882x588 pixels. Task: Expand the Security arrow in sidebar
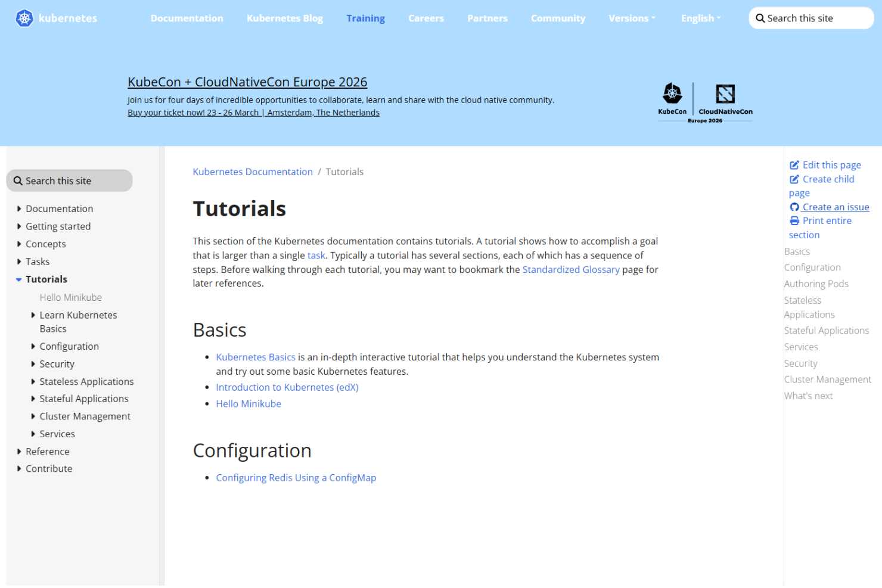coord(33,364)
